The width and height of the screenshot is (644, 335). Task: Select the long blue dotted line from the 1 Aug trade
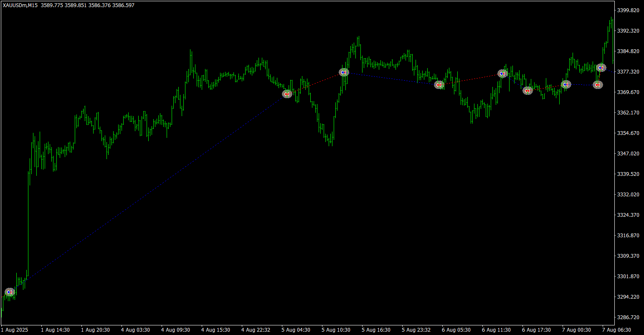pos(148,193)
